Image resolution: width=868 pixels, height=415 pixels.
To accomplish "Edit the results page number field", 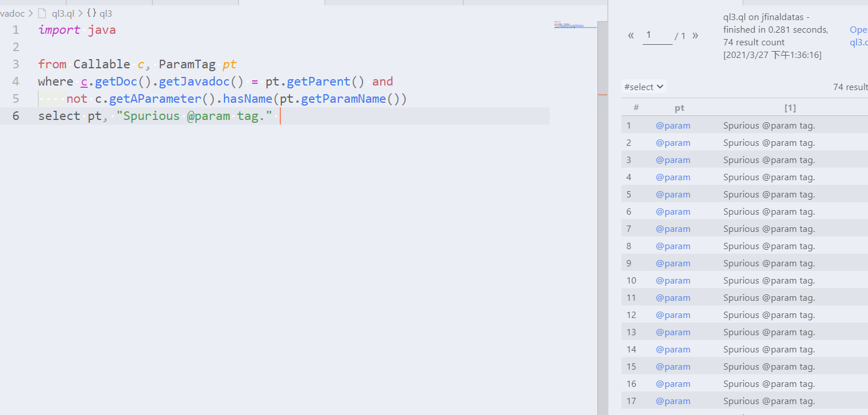I will tap(657, 36).
